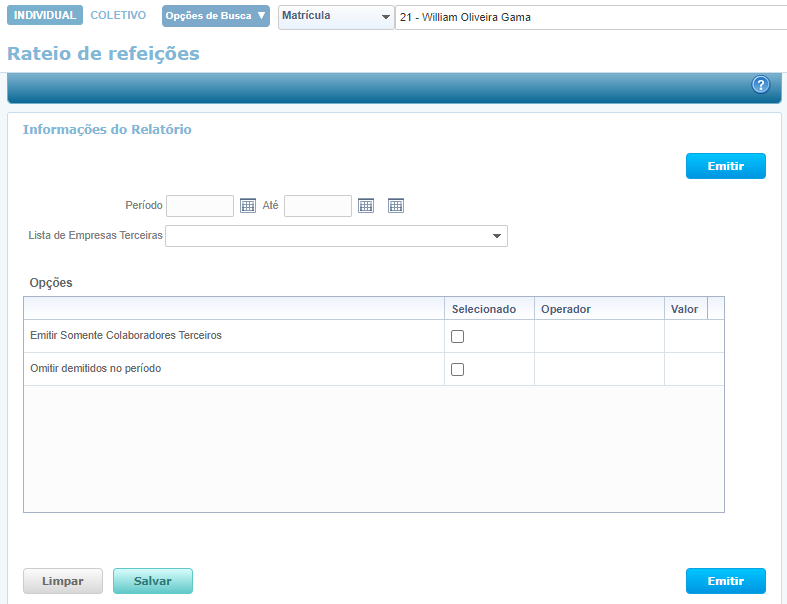Check Omitir demitidos no período option

click(458, 370)
